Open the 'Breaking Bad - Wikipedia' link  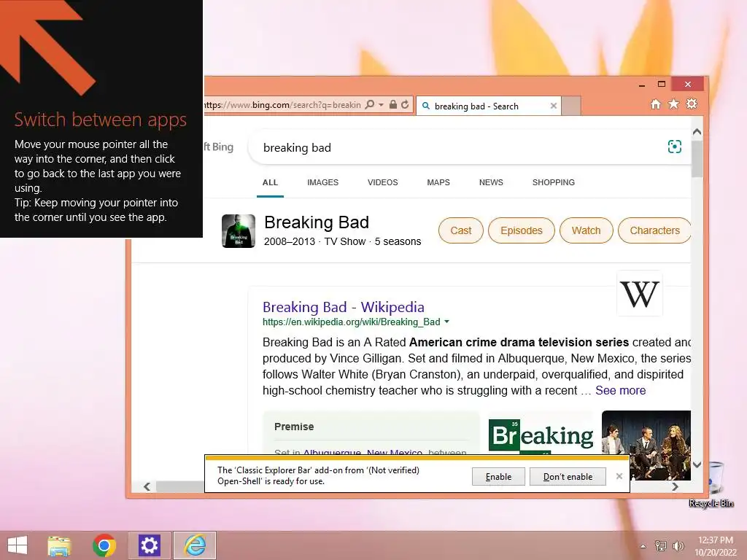click(x=343, y=307)
